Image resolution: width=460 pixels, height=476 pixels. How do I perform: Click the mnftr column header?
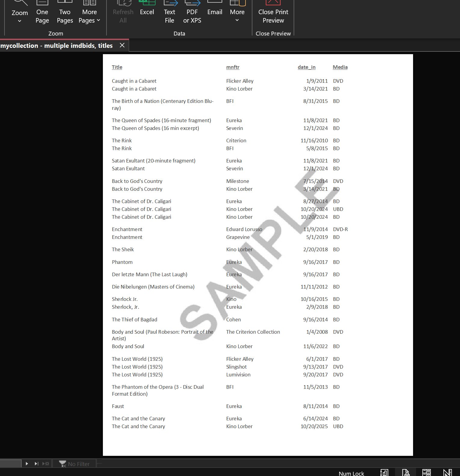coord(233,67)
